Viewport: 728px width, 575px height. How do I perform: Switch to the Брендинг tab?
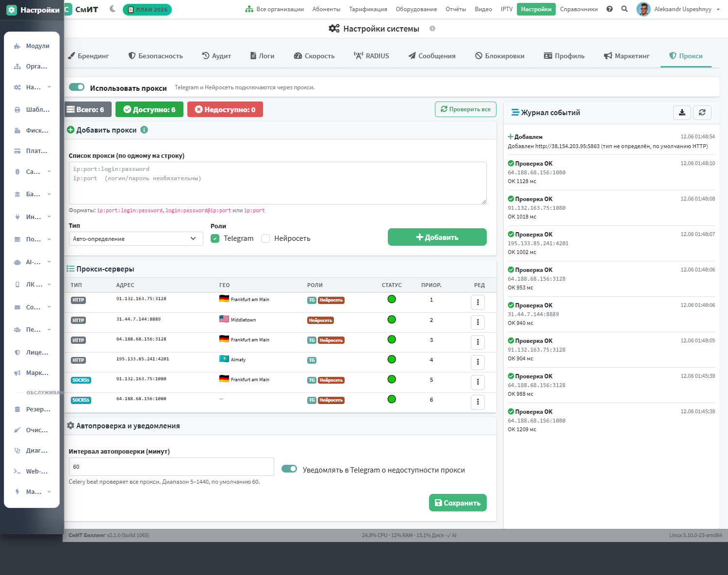pyautogui.click(x=88, y=56)
